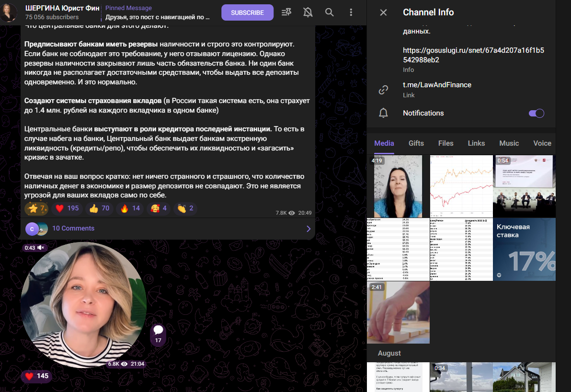Click the arrow chevron on comments row
Viewport: 571px width, 392px height.
click(x=308, y=229)
